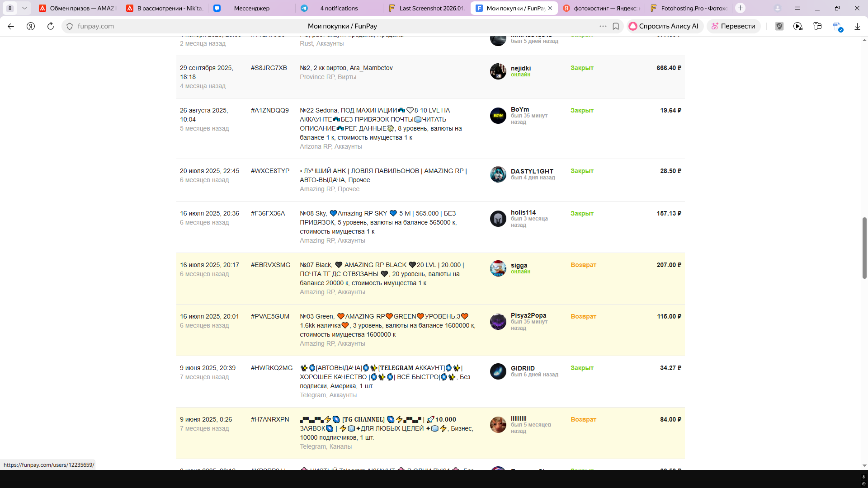
Task: Click the bookmark icon in address bar
Action: coord(616,26)
